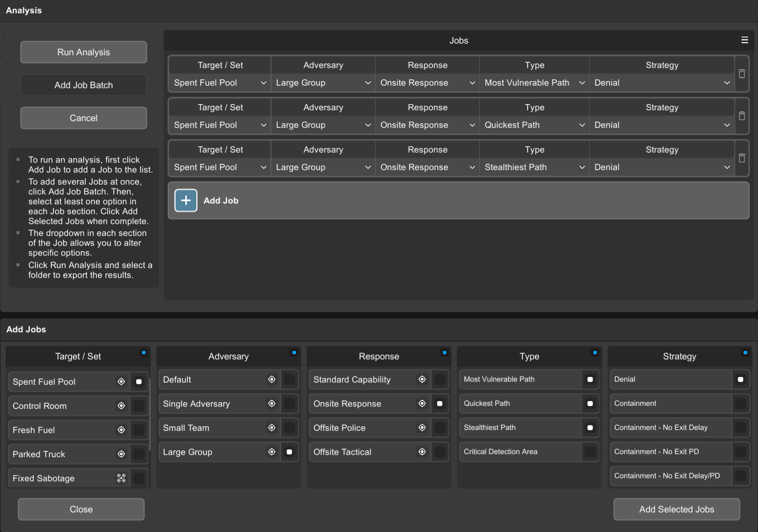Click target icon beside Small Team
758x532 pixels.
(272, 428)
